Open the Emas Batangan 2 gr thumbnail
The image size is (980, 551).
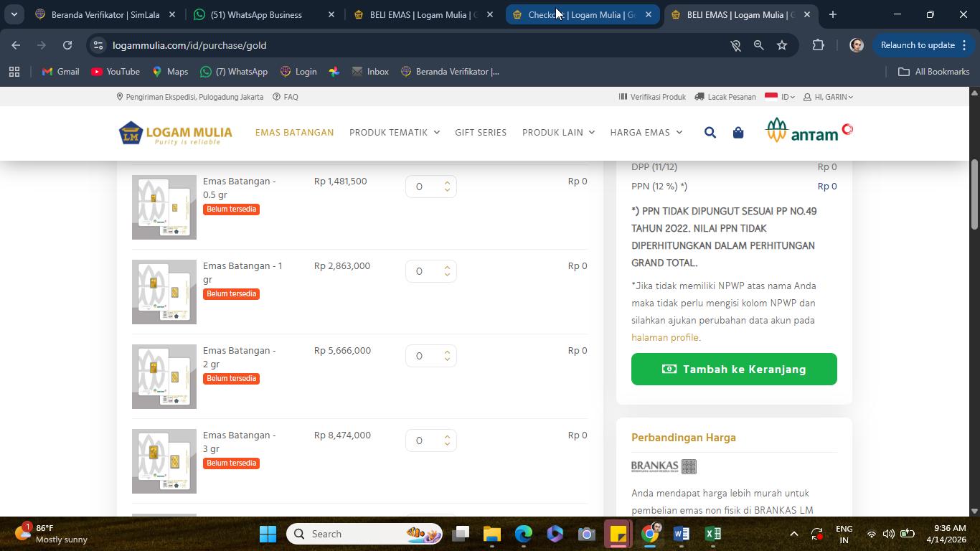point(164,377)
